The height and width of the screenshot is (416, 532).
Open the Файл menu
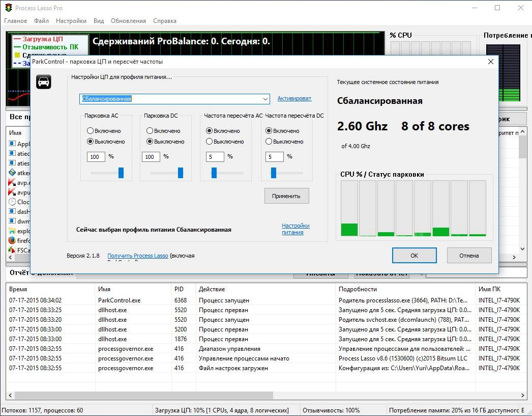(41, 21)
